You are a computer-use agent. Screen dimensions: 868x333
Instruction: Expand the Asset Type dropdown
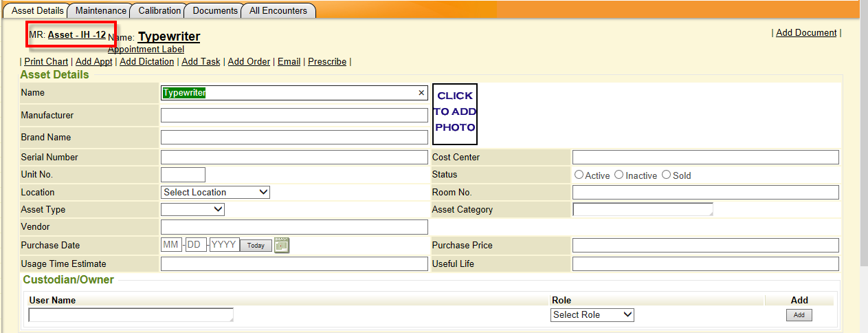192,209
